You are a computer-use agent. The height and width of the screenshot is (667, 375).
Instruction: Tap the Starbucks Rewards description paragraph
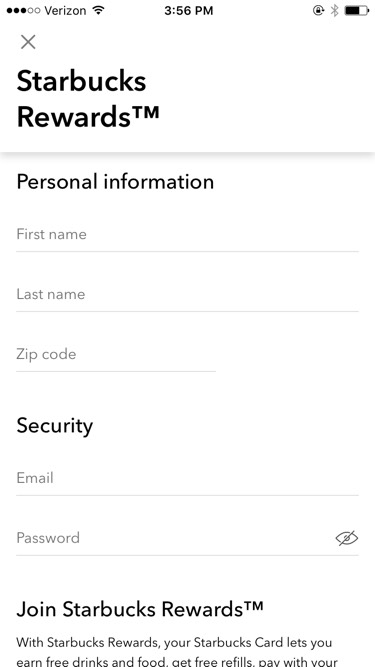click(177, 651)
